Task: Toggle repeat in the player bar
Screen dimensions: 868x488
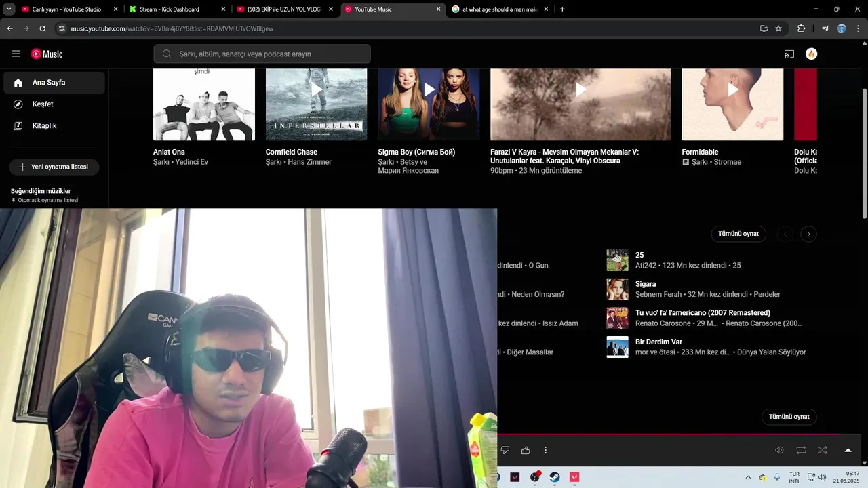Action: (801, 450)
